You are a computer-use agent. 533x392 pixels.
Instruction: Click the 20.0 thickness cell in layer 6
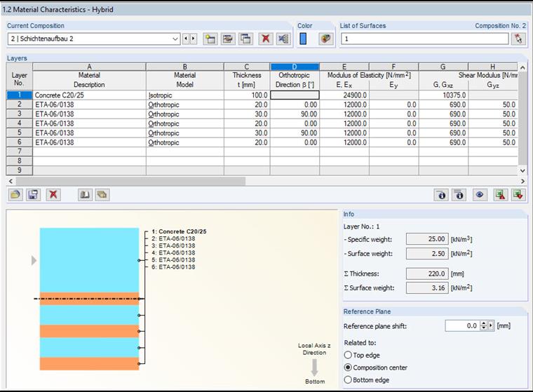247,142
